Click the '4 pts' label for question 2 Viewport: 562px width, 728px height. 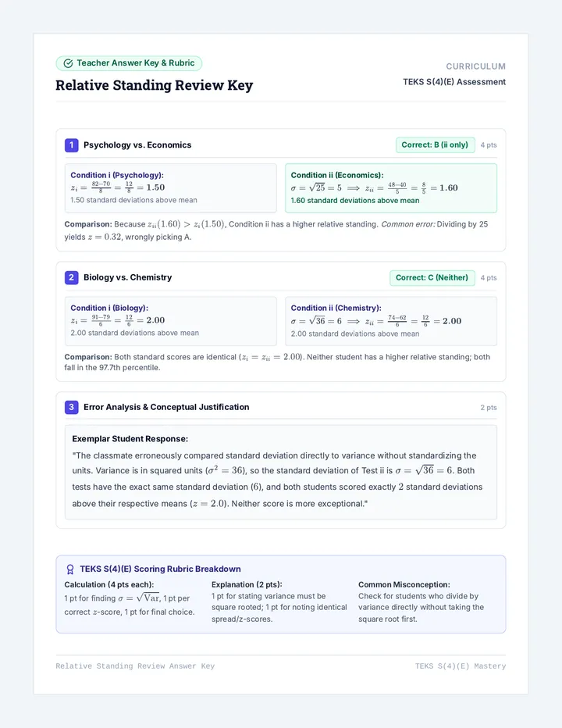pyautogui.click(x=488, y=277)
